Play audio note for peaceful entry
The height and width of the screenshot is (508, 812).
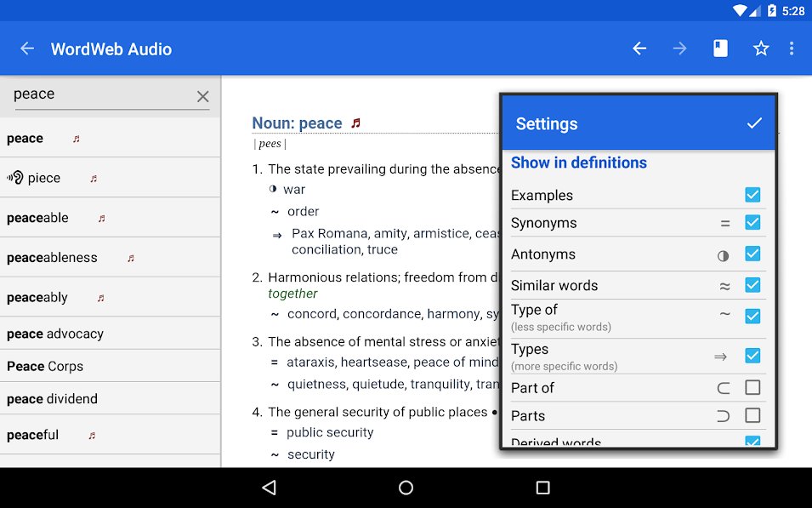tap(92, 436)
